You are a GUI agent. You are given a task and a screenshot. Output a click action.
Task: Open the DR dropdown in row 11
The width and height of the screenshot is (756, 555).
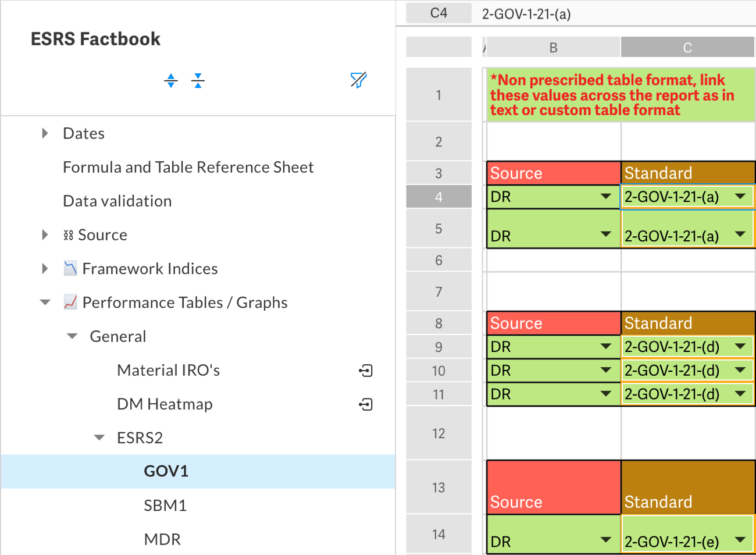pyautogui.click(x=606, y=394)
